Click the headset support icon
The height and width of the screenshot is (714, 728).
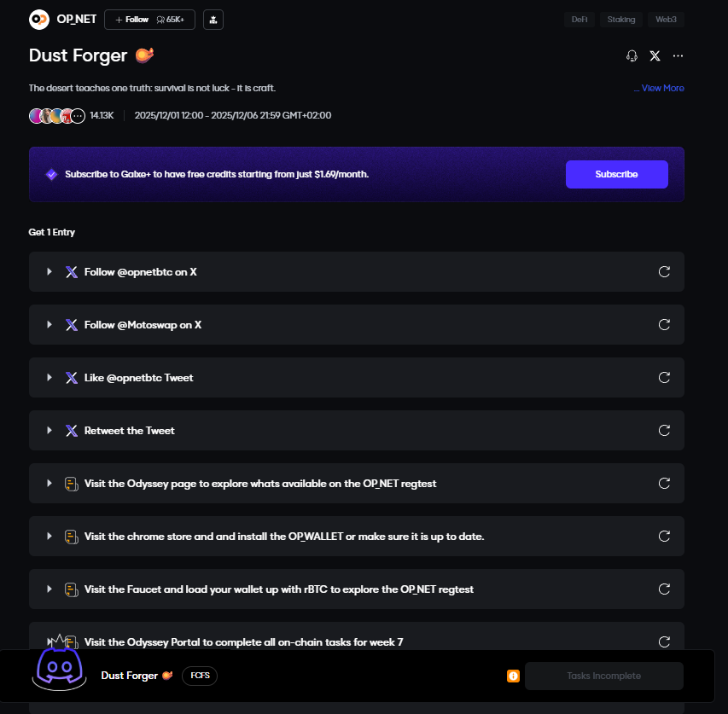point(632,56)
